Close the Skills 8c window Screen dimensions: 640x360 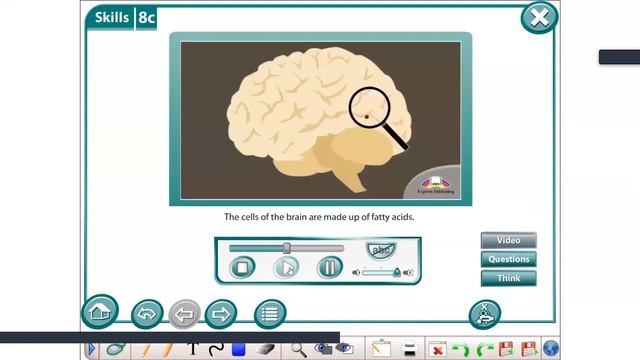[539, 18]
